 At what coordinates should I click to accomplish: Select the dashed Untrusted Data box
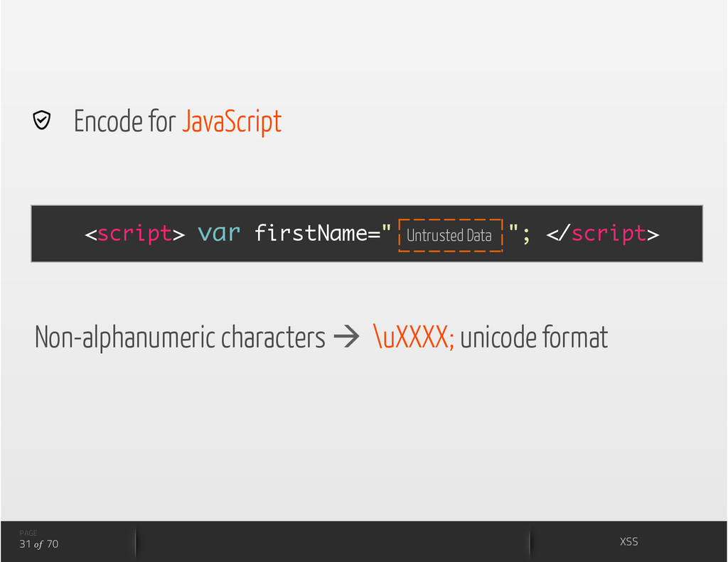(450, 235)
